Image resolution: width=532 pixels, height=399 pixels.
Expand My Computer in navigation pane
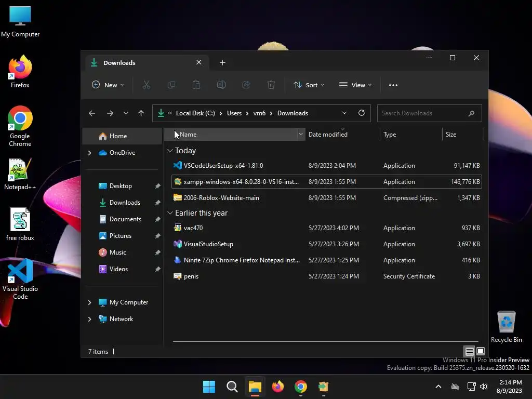point(89,302)
